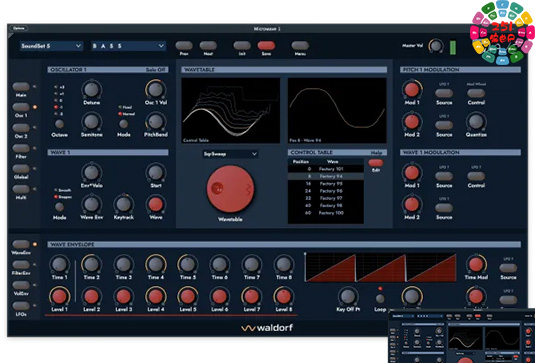The image size is (535, 363).
Task: Click the Time 1 knob
Action: click(59, 264)
